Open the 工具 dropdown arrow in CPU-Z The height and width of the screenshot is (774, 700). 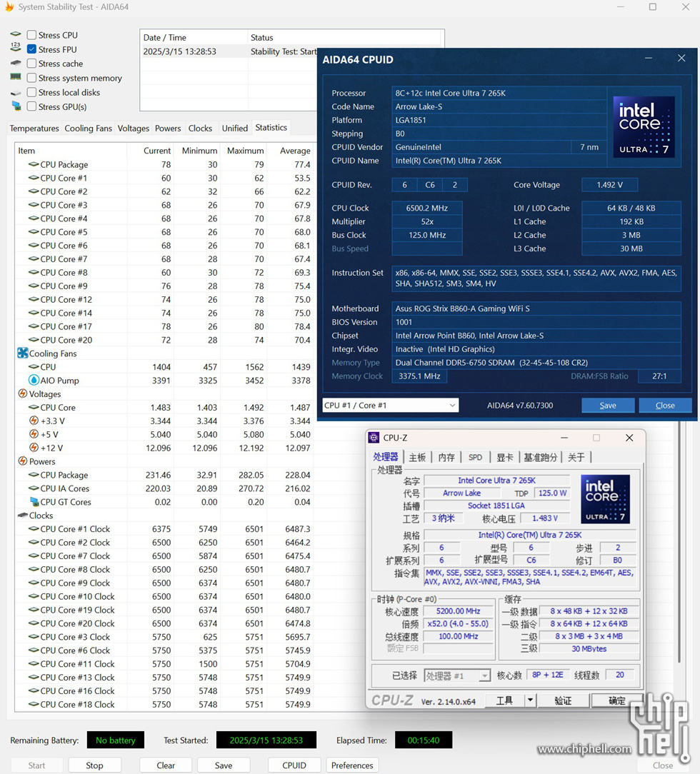tap(530, 700)
